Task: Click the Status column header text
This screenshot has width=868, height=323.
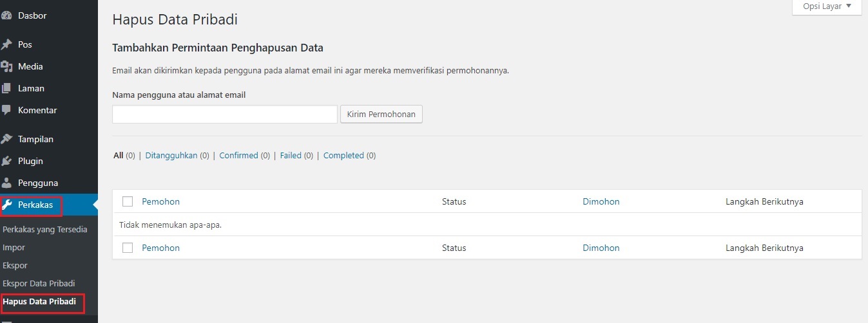Action: [x=454, y=201]
